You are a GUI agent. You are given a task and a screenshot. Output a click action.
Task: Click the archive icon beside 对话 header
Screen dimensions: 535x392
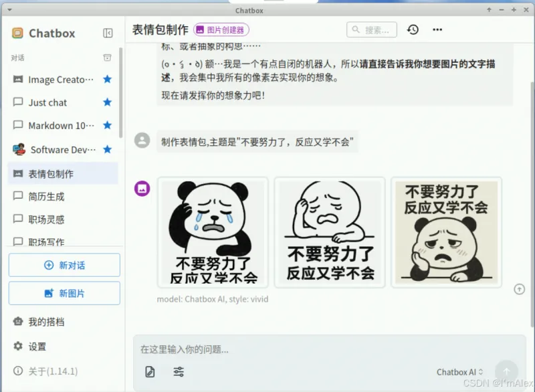pos(107,58)
